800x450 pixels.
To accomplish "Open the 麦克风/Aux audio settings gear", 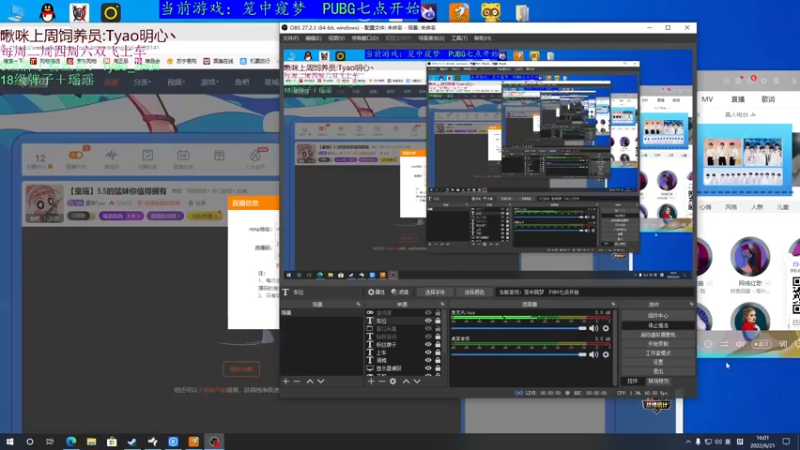I will [x=606, y=328].
